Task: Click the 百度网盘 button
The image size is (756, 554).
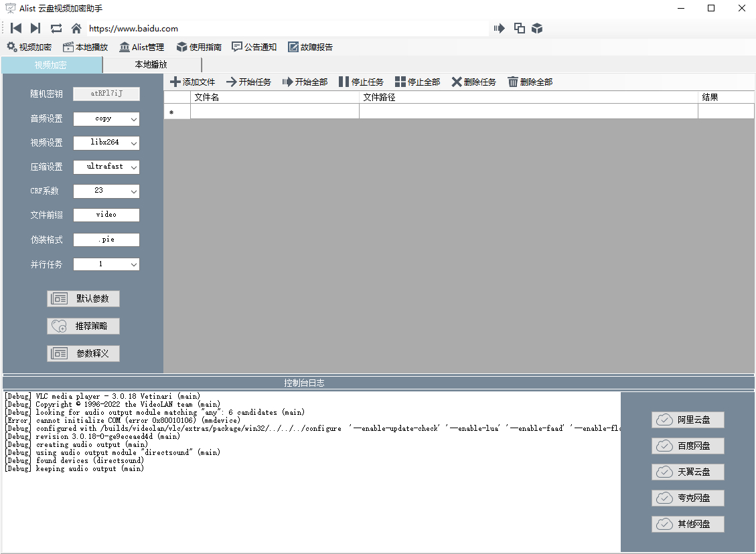Action: (x=688, y=446)
